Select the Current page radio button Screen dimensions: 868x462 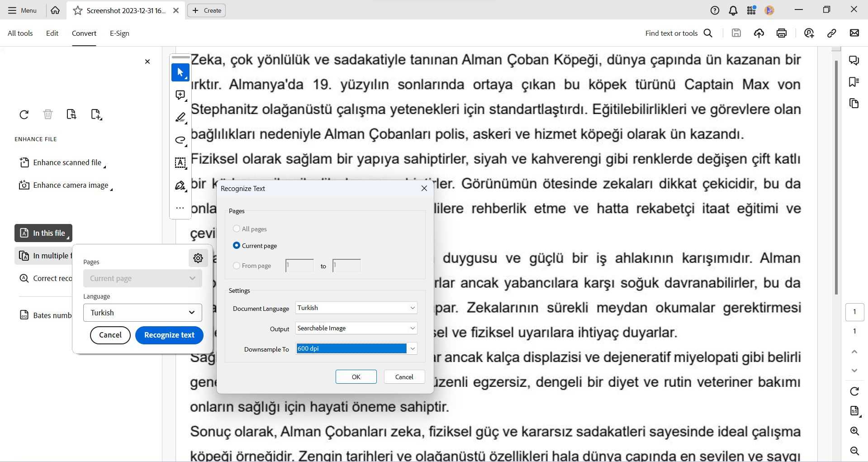point(237,245)
